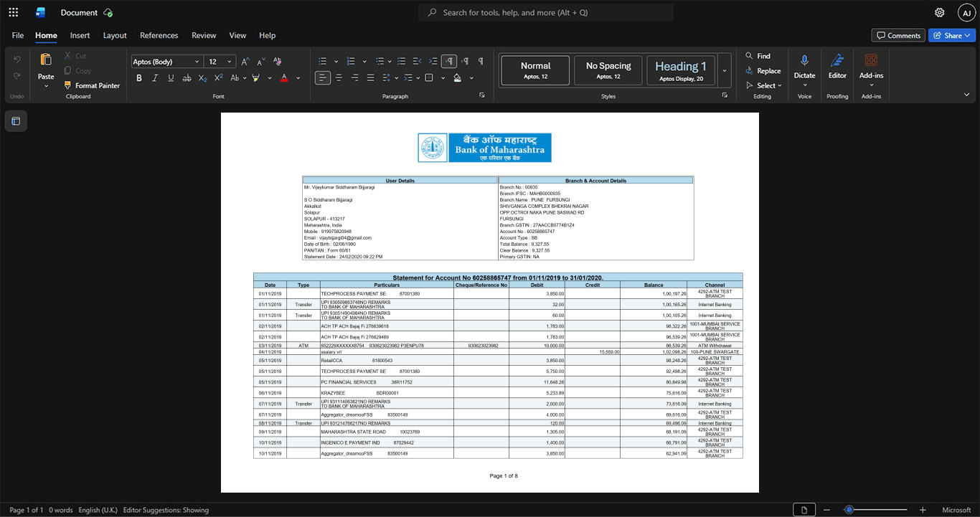Click the search tools and help box
The image size is (980, 517).
tap(545, 12)
